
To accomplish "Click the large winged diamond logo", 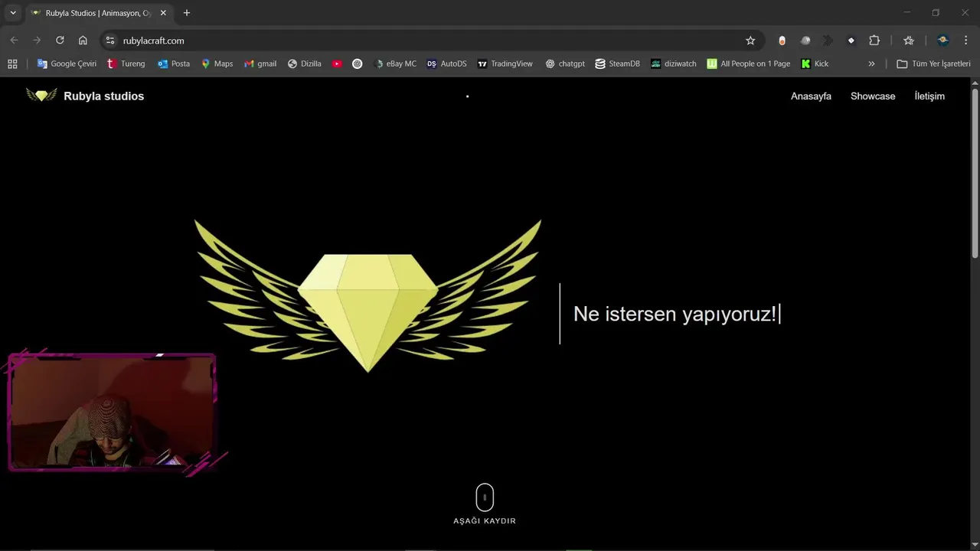I will tap(367, 296).
